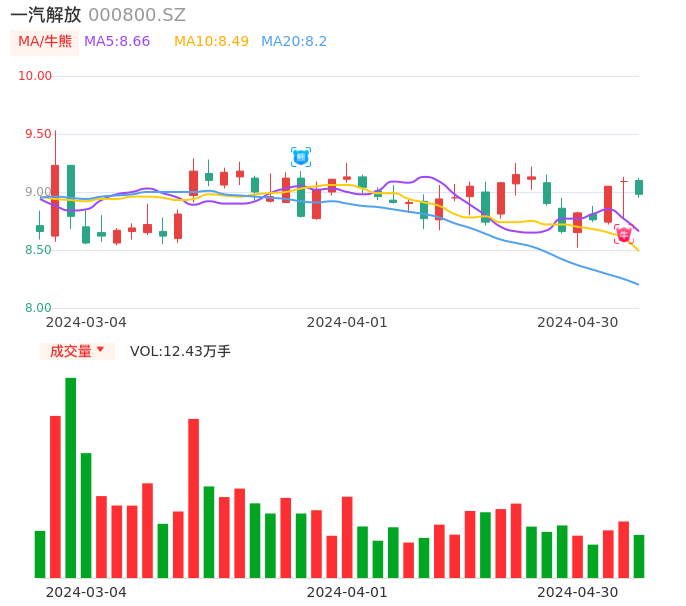Click the MA20:8.2 legend label
This screenshot has width=686, height=606.
click(x=294, y=42)
